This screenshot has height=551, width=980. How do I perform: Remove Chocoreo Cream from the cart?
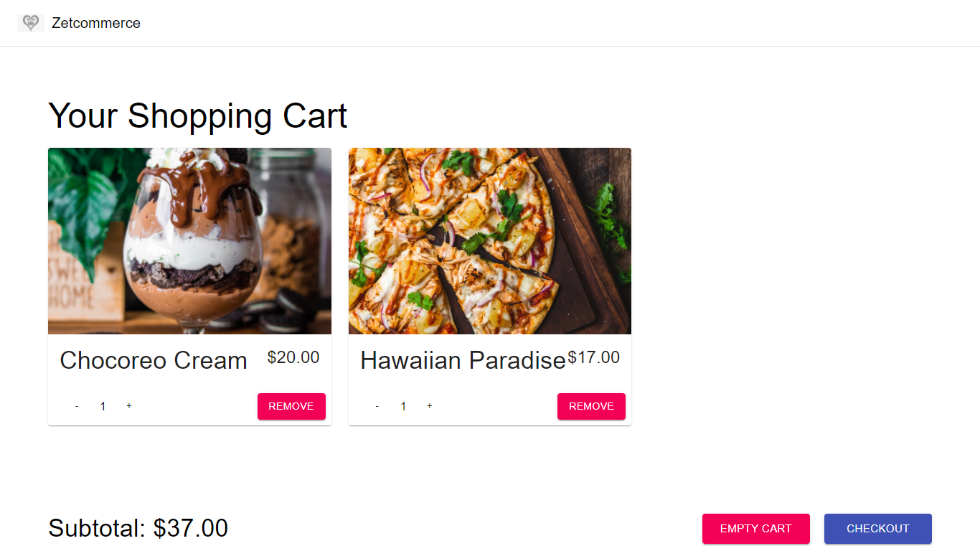pyautogui.click(x=291, y=406)
